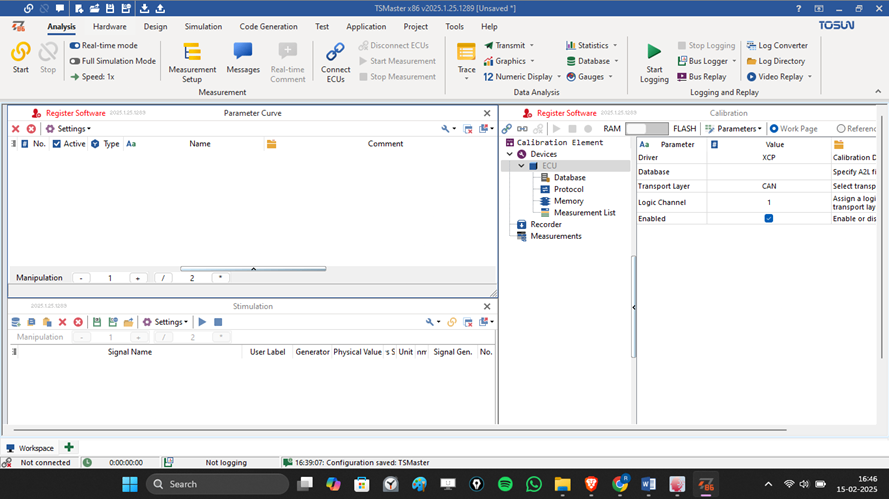Screen dimensions: 889x499
Task: Click open folder icon in Stimulation toolbar
Action: (x=128, y=322)
